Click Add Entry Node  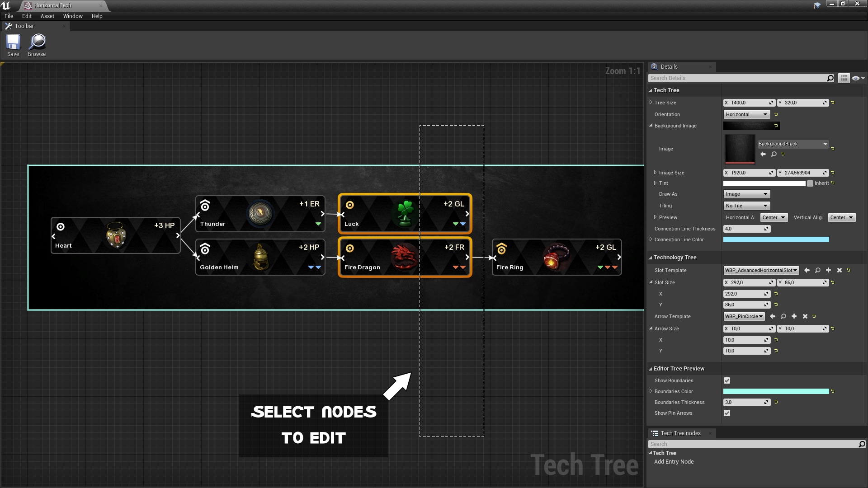tap(674, 461)
